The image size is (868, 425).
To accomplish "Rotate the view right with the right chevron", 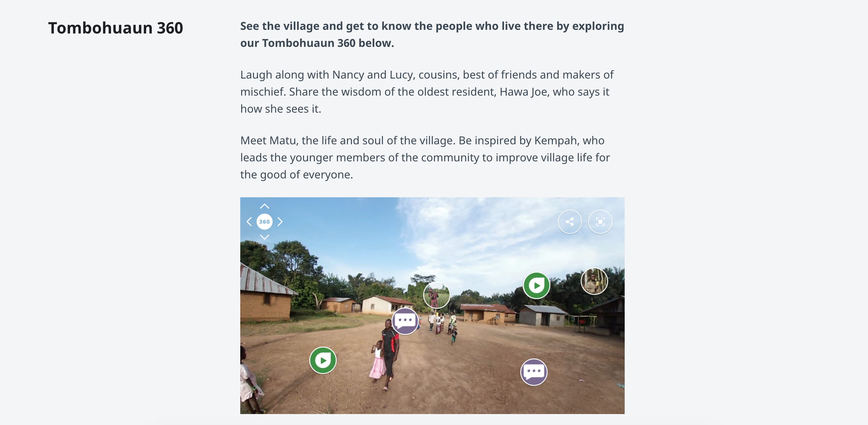I will pyautogui.click(x=280, y=222).
